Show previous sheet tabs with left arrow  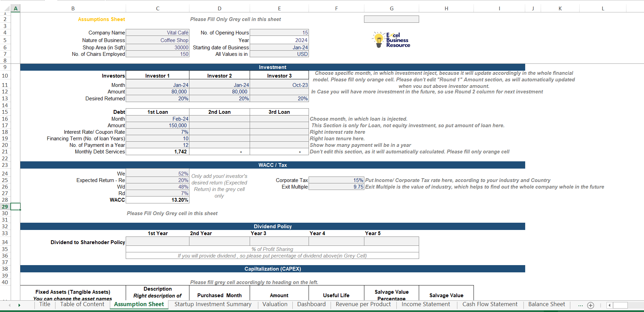coord(10,305)
